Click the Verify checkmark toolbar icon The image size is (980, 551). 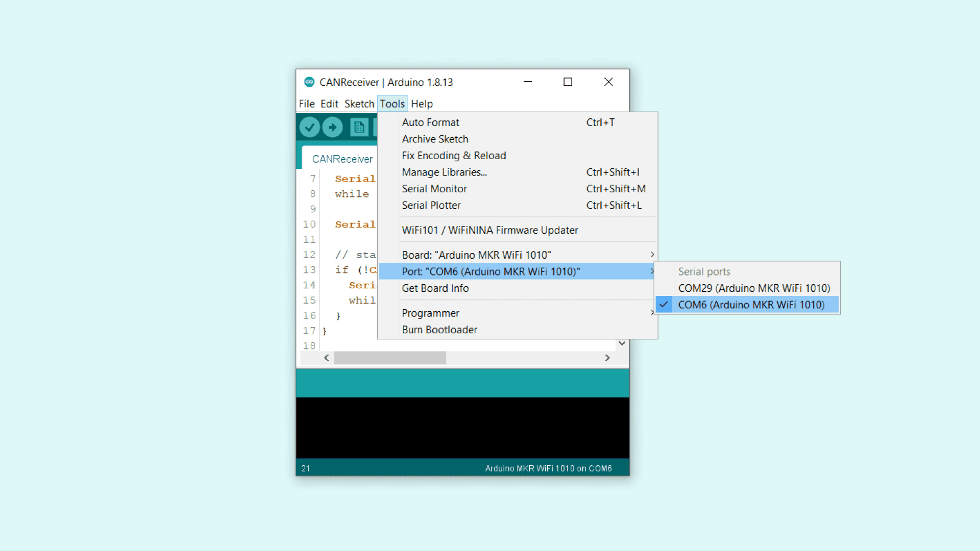[309, 127]
